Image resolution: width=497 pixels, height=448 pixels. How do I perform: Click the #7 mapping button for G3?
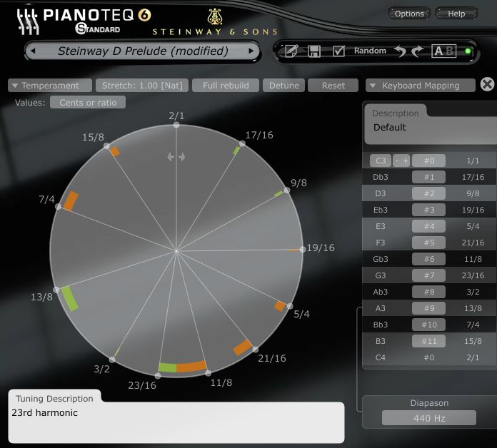pos(429,275)
